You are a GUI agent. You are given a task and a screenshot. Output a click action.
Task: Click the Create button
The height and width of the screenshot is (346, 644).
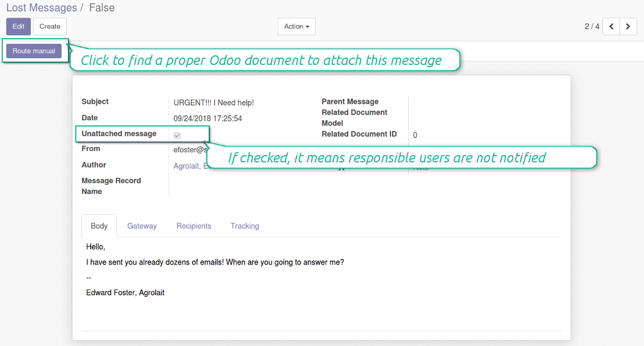(x=50, y=26)
